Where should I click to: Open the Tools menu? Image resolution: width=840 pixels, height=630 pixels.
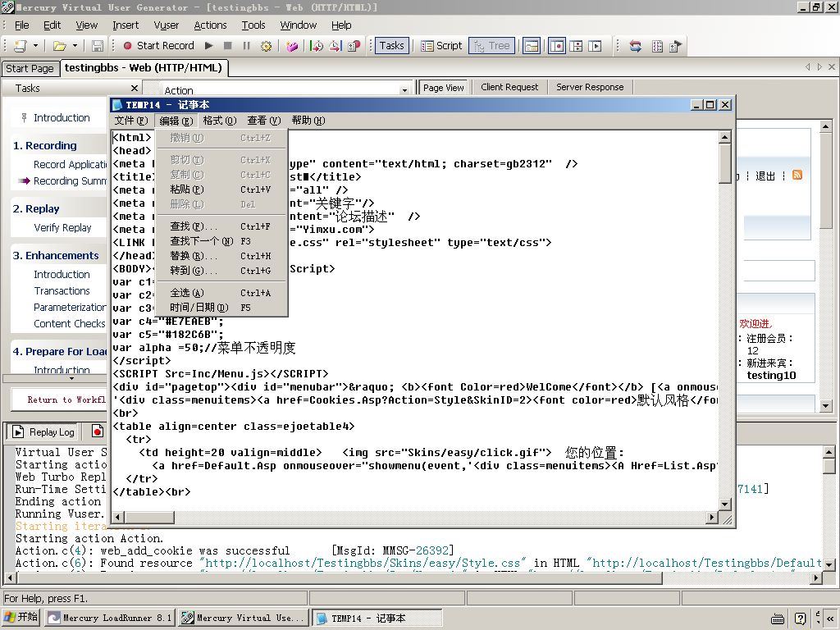pos(253,25)
